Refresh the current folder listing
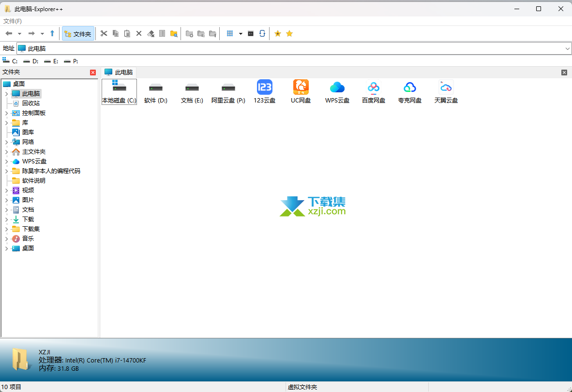This screenshot has width=572, height=392. coord(262,33)
